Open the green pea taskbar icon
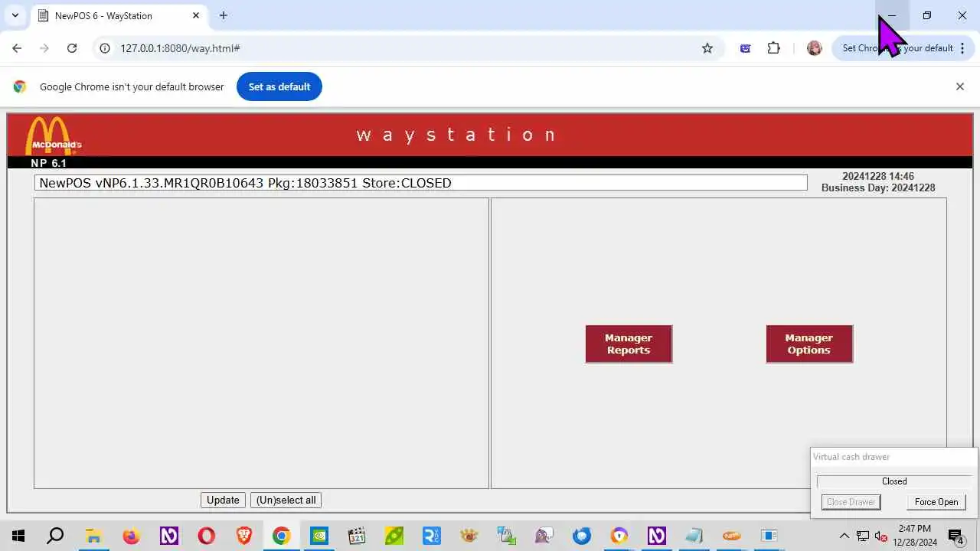 (394, 536)
